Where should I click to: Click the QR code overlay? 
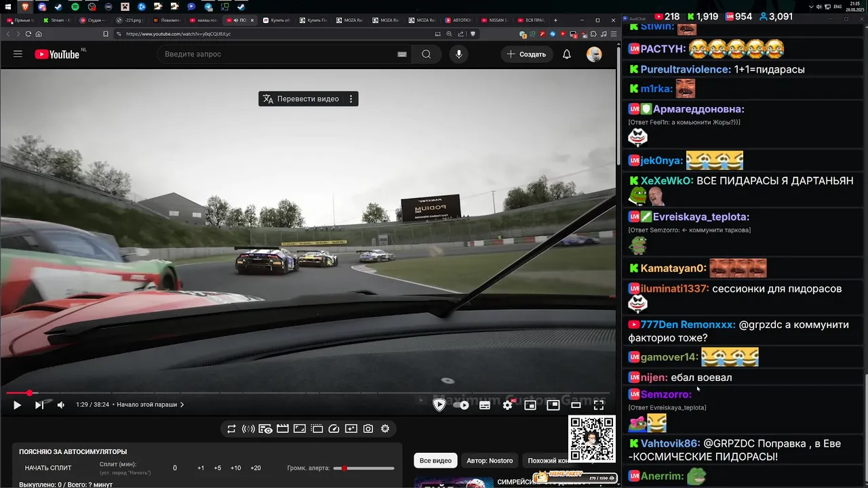[x=592, y=439]
